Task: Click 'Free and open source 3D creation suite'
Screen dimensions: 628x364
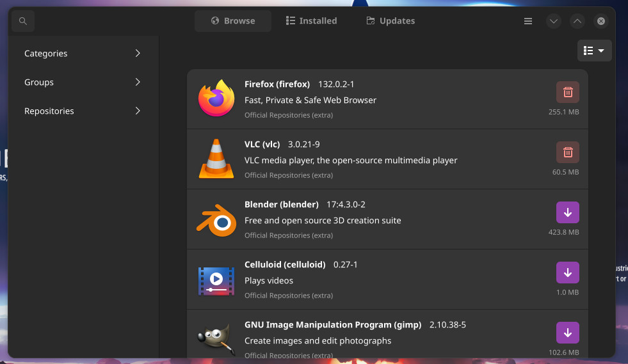Action: (323, 220)
